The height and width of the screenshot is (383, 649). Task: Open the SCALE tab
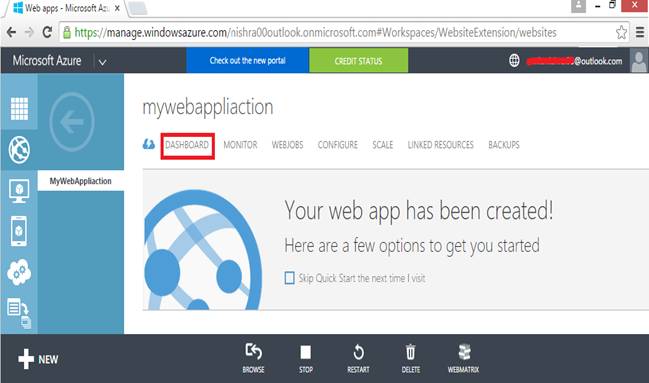click(x=382, y=145)
